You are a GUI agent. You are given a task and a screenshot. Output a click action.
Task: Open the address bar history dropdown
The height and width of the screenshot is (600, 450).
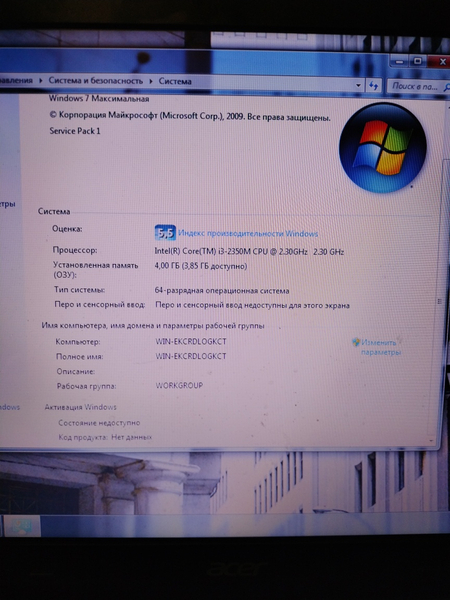pyautogui.click(x=358, y=85)
